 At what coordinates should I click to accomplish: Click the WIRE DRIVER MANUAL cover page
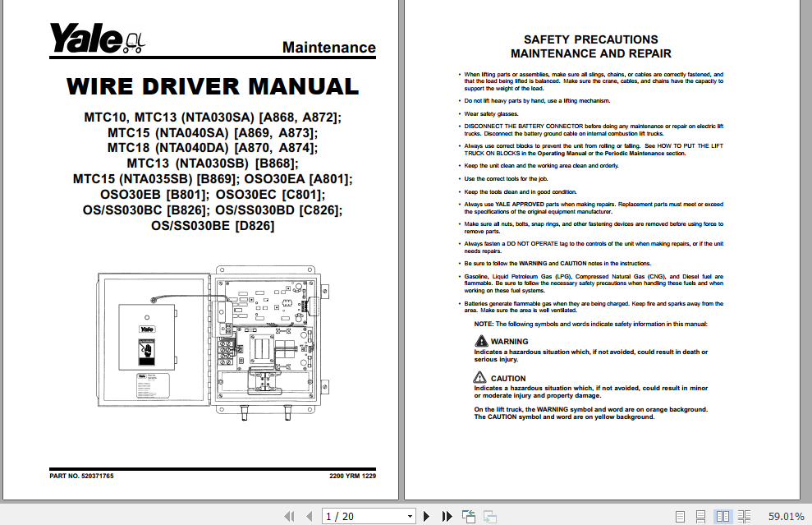[212, 246]
